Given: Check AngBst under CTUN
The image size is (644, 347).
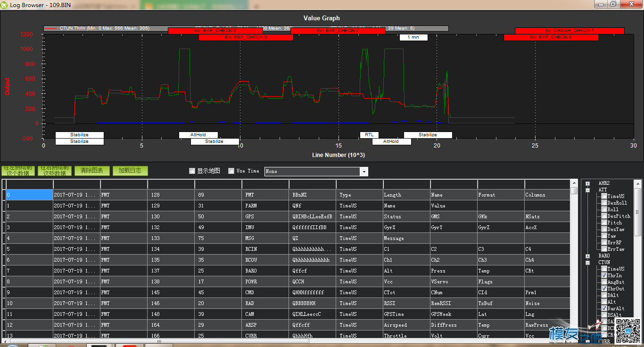Looking at the screenshot, I should tap(604, 282).
